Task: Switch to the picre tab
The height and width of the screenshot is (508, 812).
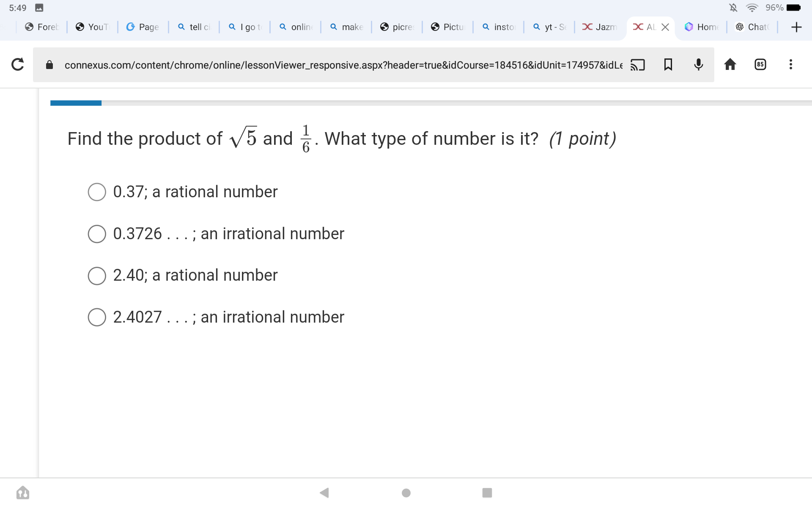Action: click(397, 27)
